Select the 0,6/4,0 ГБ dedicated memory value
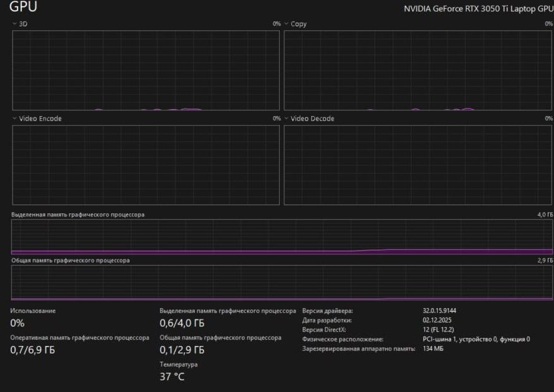 point(182,323)
